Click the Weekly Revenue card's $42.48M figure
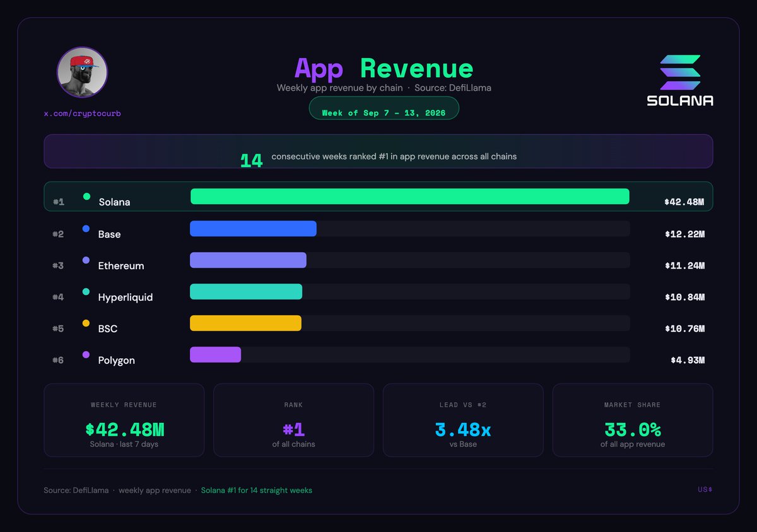Screen dimensions: 757x532 click(x=124, y=430)
